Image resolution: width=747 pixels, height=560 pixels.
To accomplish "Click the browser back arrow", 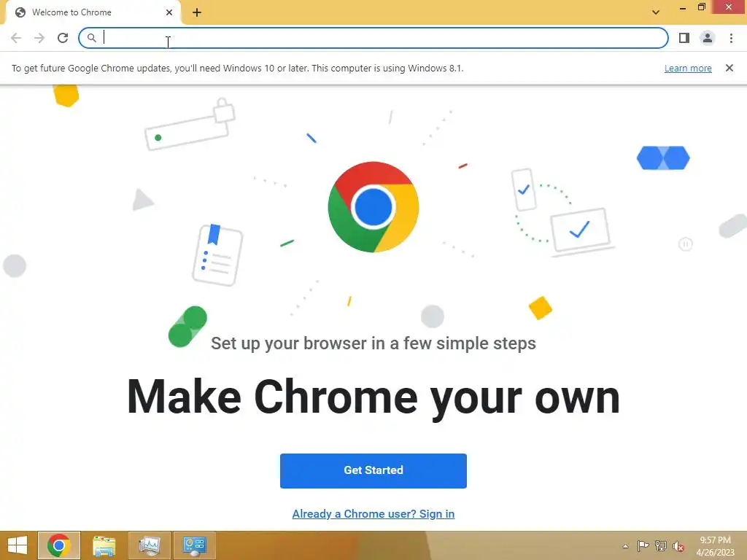I will coord(16,38).
